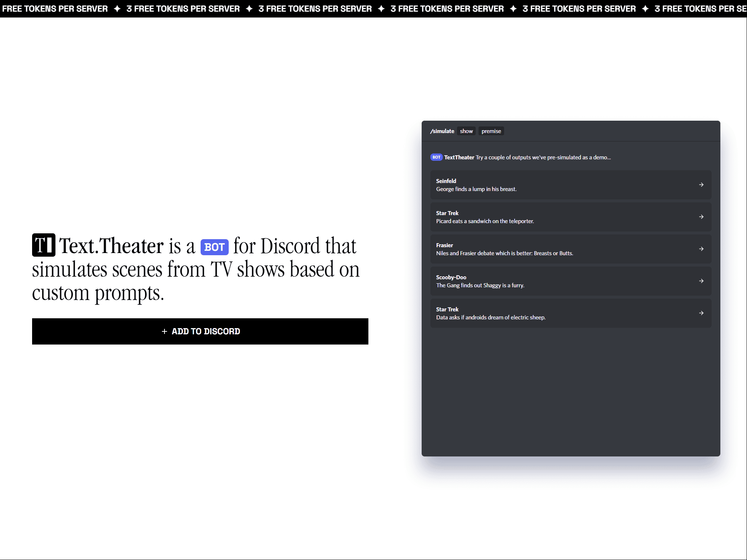Click the TextTheater bot name
The image size is (747, 560).
pyautogui.click(x=459, y=157)
